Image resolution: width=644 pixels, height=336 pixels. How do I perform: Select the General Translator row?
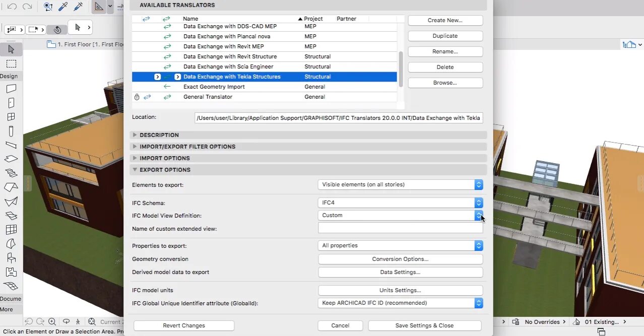coord(264,97)
